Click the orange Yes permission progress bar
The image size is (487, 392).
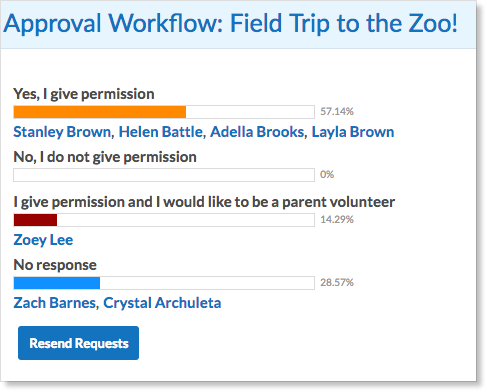click(x=164, y=112)
